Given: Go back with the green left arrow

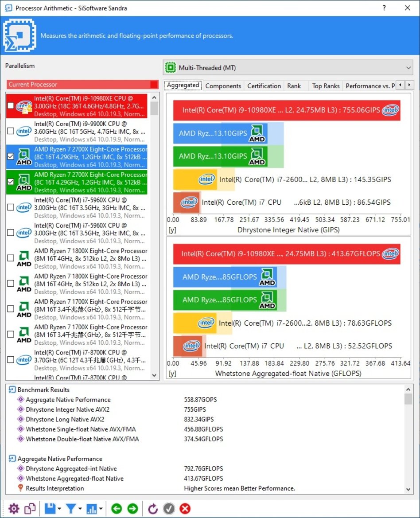Looking at the screenshot, I should [x=116, y=508].
